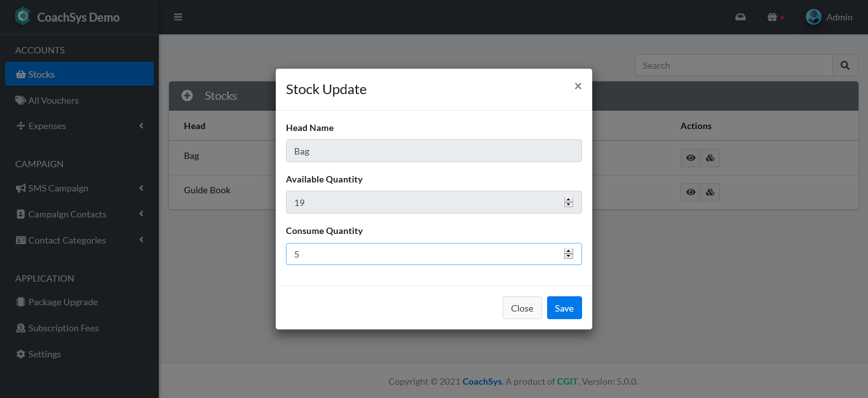This screenshot has height=398, width=868.
Task: Open the gift icon in header
Action: click(772, 17)
